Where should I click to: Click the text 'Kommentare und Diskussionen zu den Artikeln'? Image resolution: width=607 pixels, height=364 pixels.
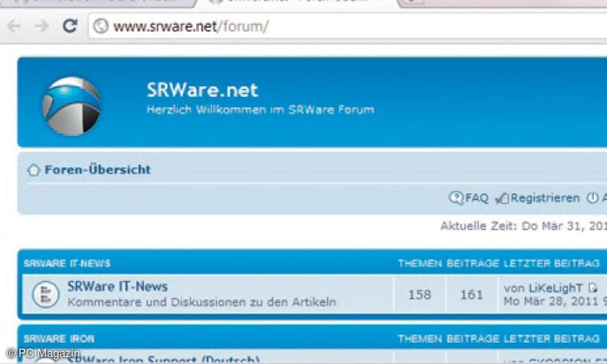coord(201,302)
